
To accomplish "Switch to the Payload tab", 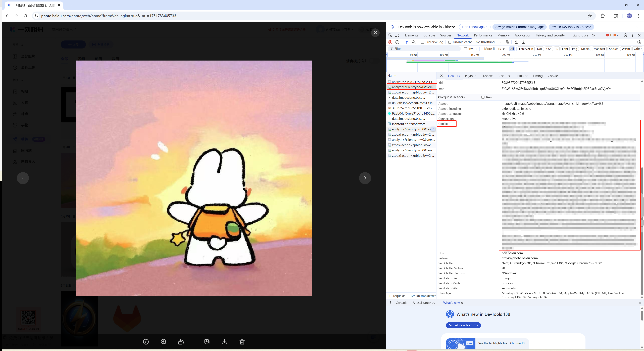I will coord(471,76).
